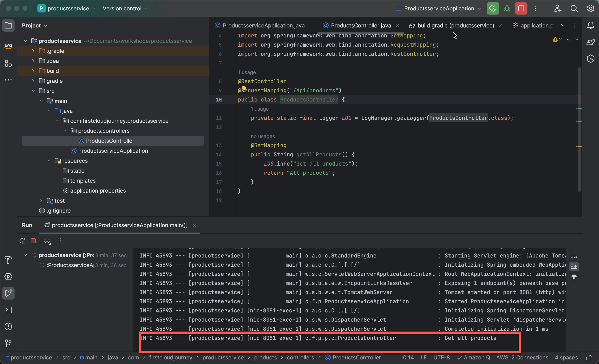Image resolution: width=599 pixels, height=364 pixels.
Task: Collapse the src folder
Action: [x=33, y=90]
